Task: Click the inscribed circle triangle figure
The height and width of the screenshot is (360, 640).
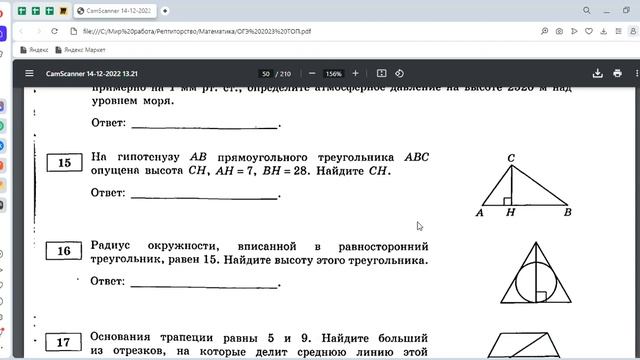Action: coord(536,273)
